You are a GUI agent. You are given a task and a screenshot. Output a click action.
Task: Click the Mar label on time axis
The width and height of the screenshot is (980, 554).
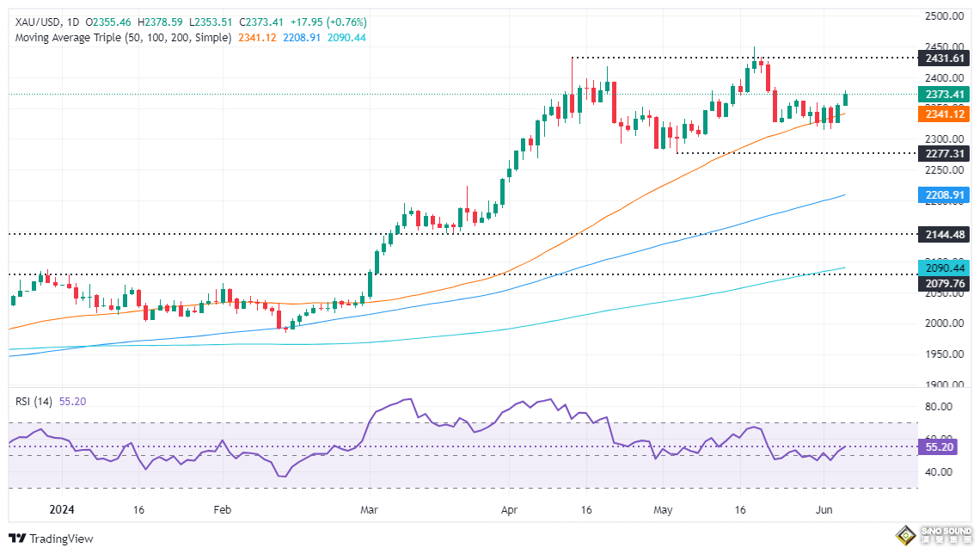click(370, 509)
